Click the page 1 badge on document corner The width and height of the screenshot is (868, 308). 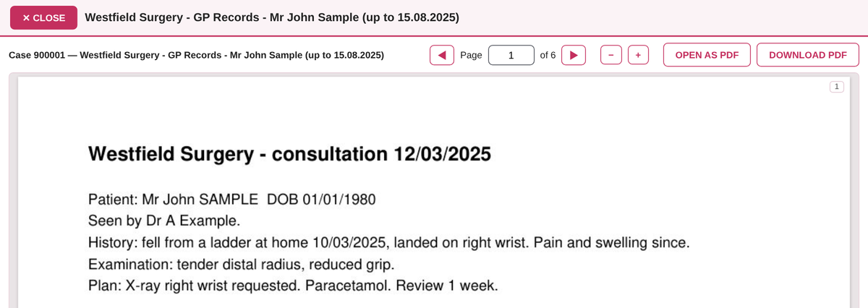click(836, 87)
